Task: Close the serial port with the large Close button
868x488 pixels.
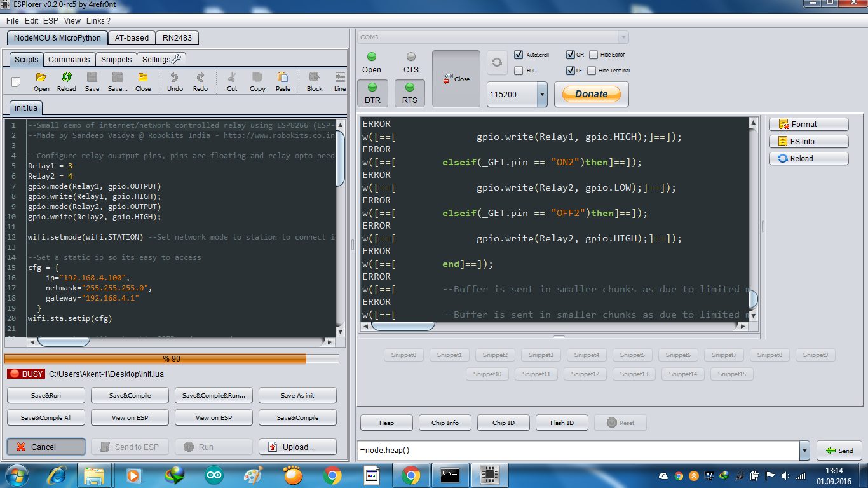Action: pos(456,79)
